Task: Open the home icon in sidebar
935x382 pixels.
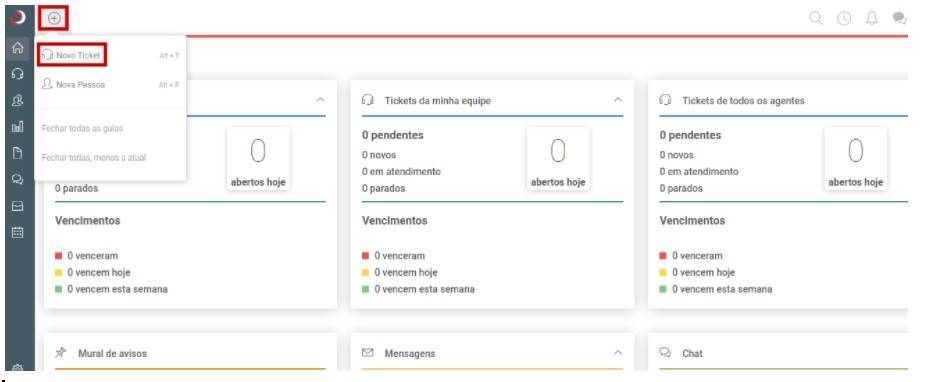Action: pos(18,48)
